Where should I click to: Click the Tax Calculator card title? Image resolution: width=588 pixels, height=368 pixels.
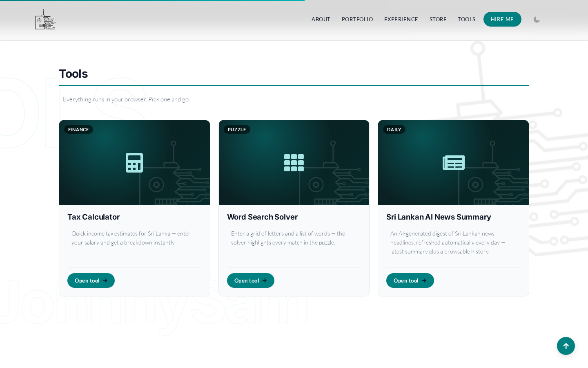click(94, 217)
